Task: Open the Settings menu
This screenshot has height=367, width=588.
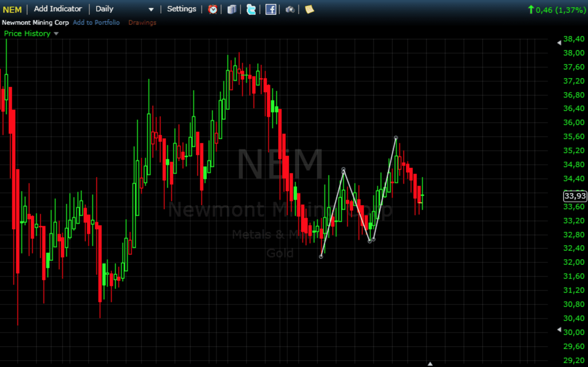Action: [x=182, y=9]
